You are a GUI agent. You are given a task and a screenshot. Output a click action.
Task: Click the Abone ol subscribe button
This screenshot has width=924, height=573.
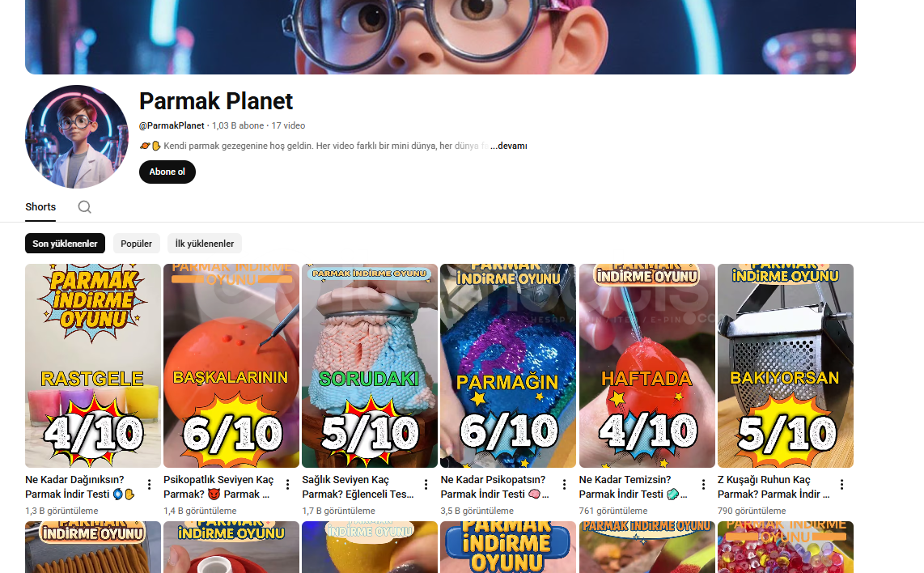click(x=167, y=172)
